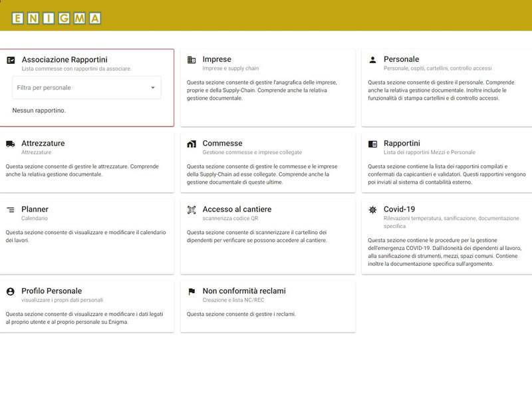
Task: Click Personale card description paragraph
Action: [x=441, y=90]
